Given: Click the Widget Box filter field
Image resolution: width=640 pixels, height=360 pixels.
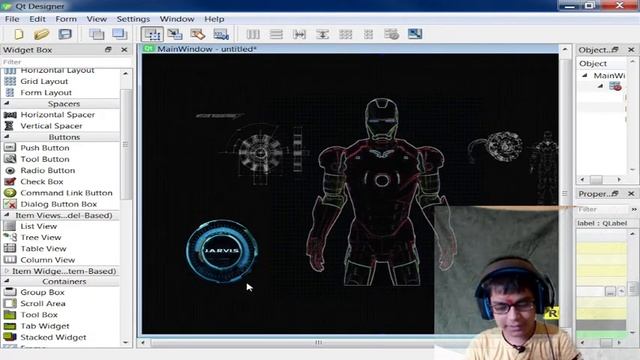Looking at the screenshot, I should tap(66, 62).
